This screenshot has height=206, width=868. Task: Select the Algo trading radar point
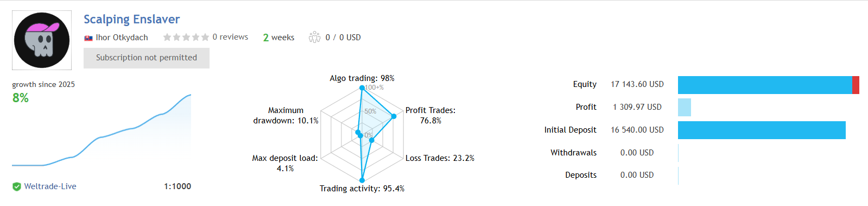click(362, 88)
